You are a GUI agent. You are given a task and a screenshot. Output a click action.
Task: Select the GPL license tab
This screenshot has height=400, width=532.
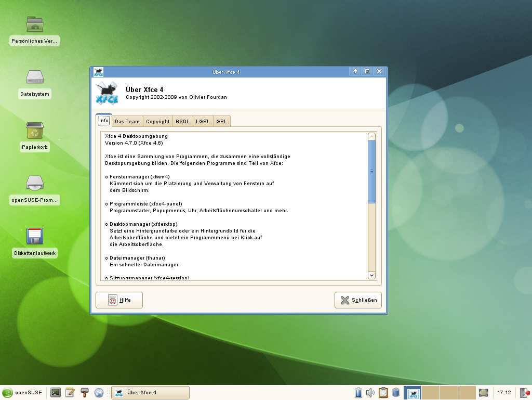coord(221,121)
